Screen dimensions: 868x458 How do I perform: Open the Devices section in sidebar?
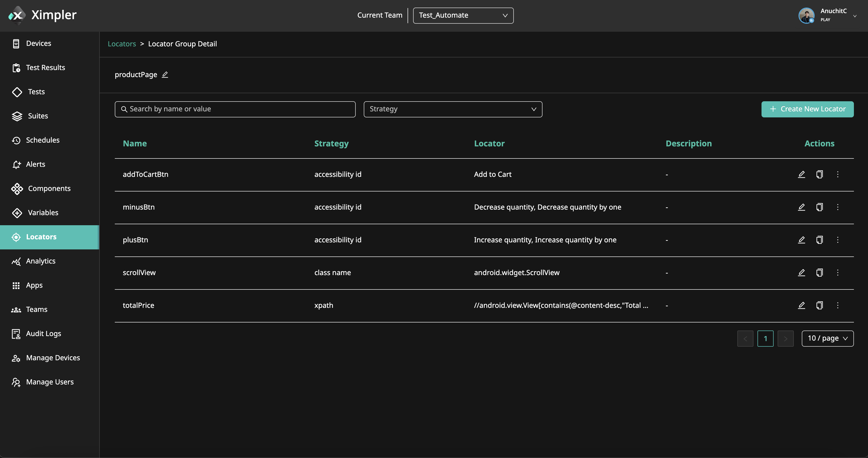(x=39, y=43)
